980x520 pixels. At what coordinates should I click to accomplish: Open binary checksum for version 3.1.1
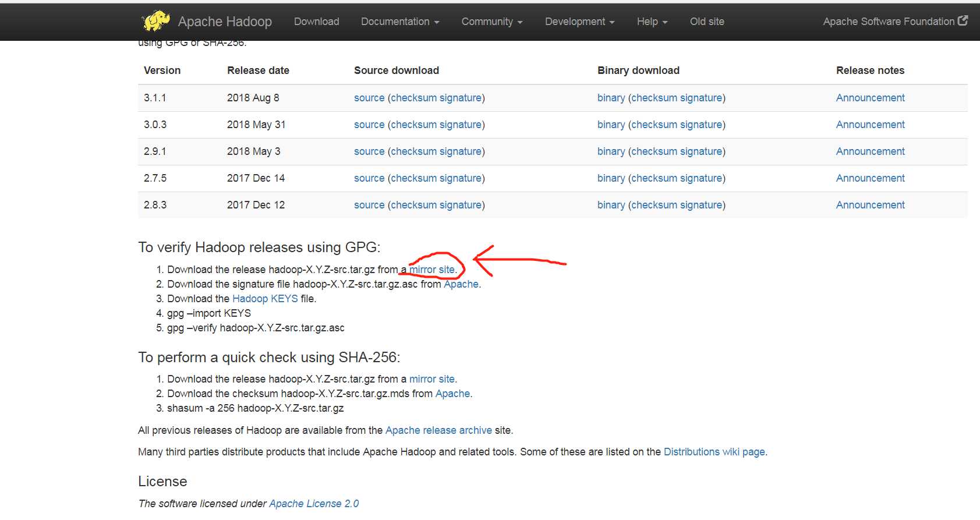(654, 98)
